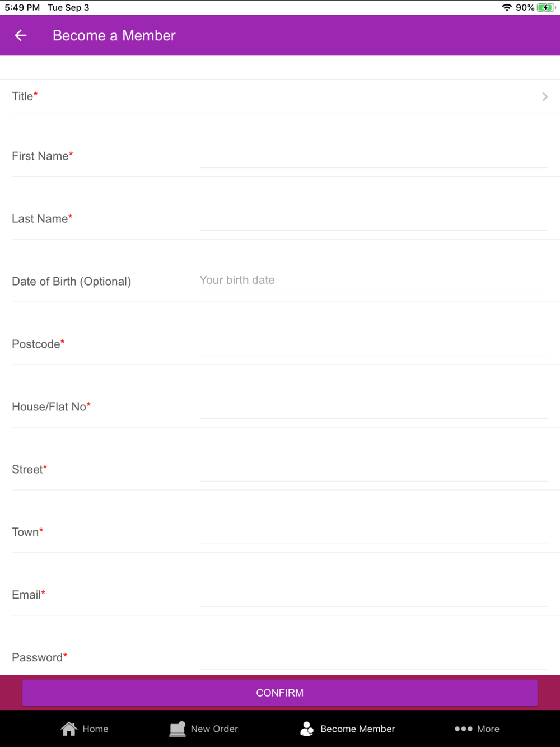Select the New Order icon
The height and width of the screenshot is (747, 560).
pyautogui.click(x=177, y=729)
